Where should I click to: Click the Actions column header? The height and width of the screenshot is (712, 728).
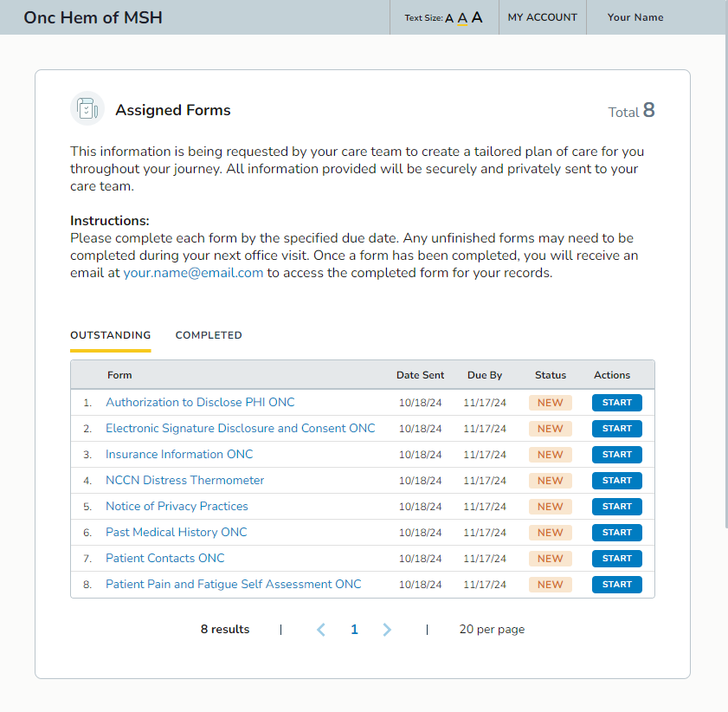click(x=612, y=375)
